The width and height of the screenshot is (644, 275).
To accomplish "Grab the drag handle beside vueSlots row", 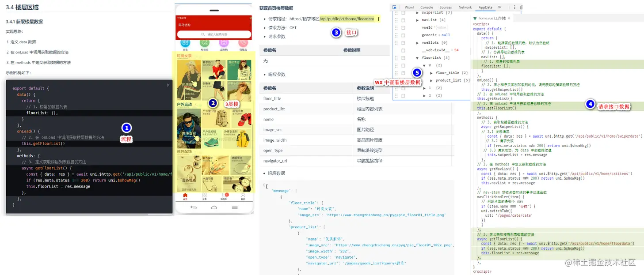I will pyautogui.click(x=396, y=43).
